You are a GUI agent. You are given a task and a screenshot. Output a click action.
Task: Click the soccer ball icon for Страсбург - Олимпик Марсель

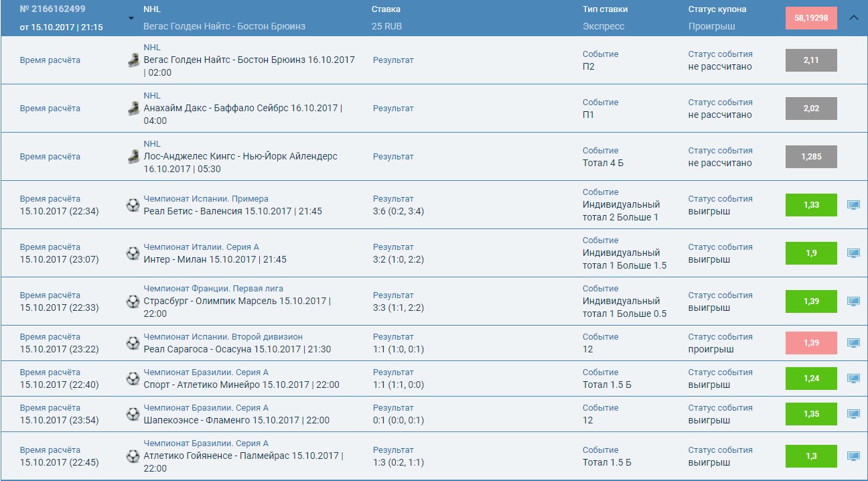pos(134,301)
